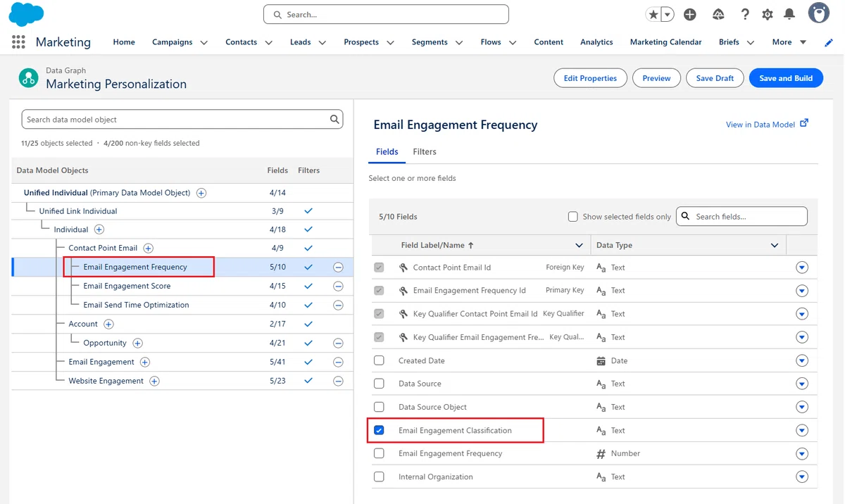Click the pencil icon to edit navigation

[829, 42]
